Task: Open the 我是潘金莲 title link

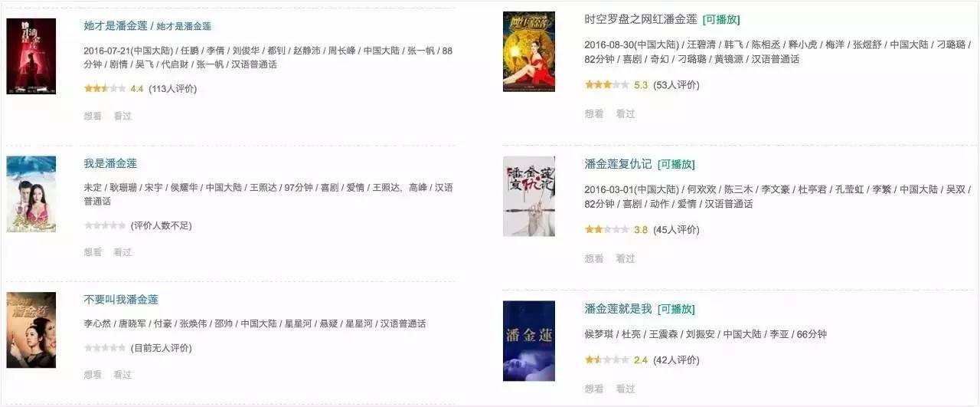Action: coord(110,163)
